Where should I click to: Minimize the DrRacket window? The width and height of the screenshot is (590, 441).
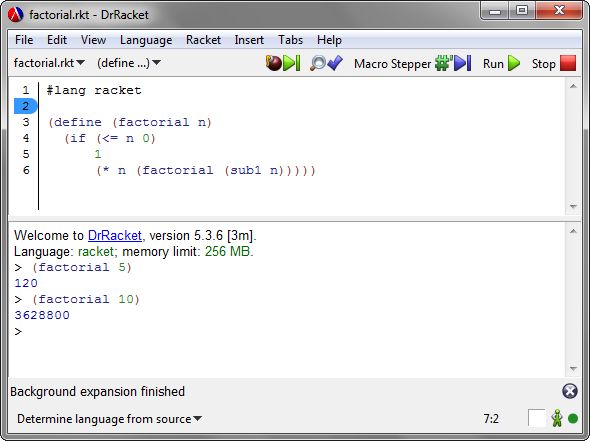(495, 11)
